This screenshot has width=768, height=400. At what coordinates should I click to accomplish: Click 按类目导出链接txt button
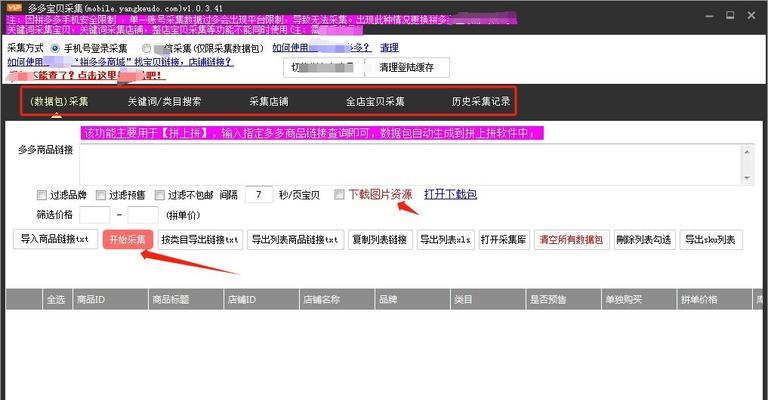click(x=200, y=239)
